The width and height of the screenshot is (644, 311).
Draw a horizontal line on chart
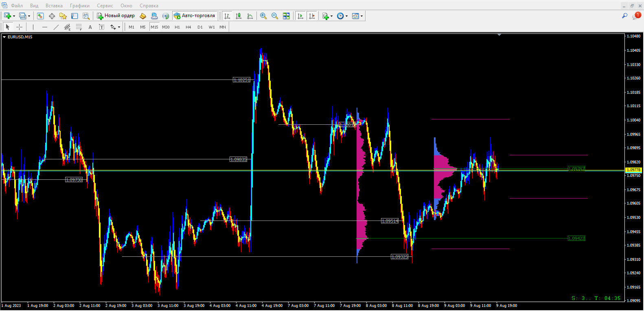(45, 27)
